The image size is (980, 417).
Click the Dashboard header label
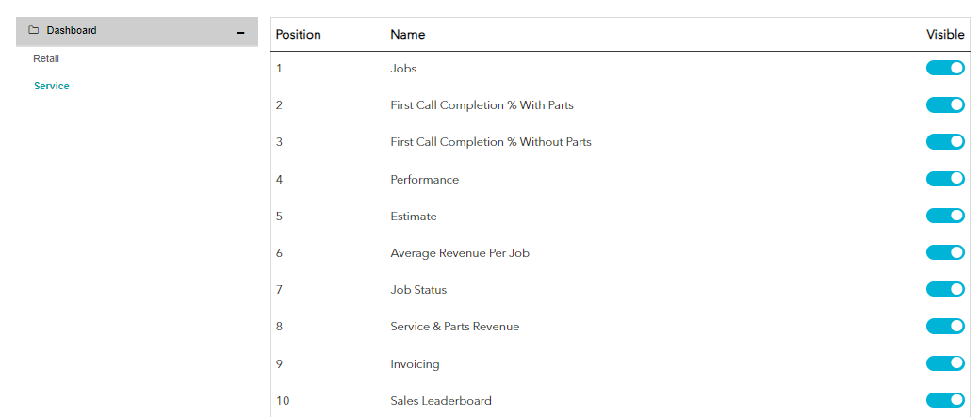click(x=72, y=31)
